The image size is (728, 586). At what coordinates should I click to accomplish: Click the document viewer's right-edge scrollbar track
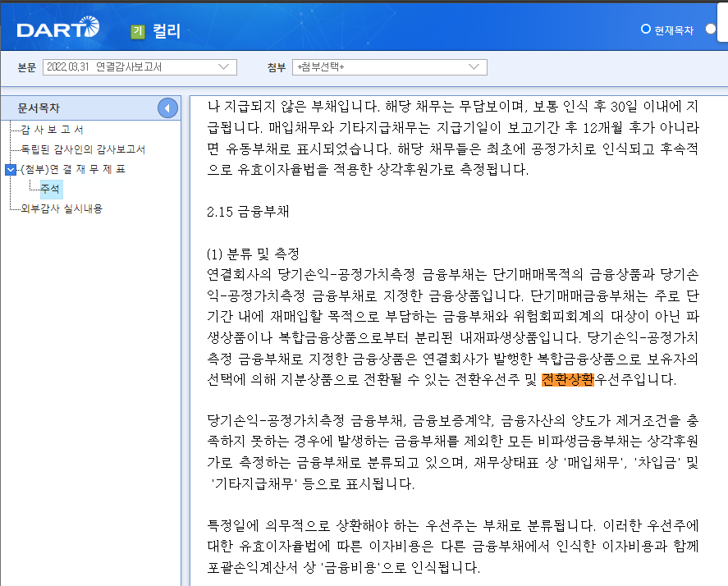tap(723, 328)
